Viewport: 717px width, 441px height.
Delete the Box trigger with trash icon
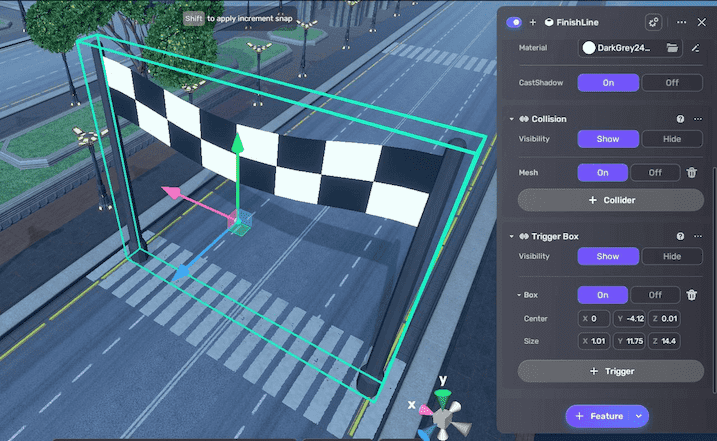click(691, 295)
